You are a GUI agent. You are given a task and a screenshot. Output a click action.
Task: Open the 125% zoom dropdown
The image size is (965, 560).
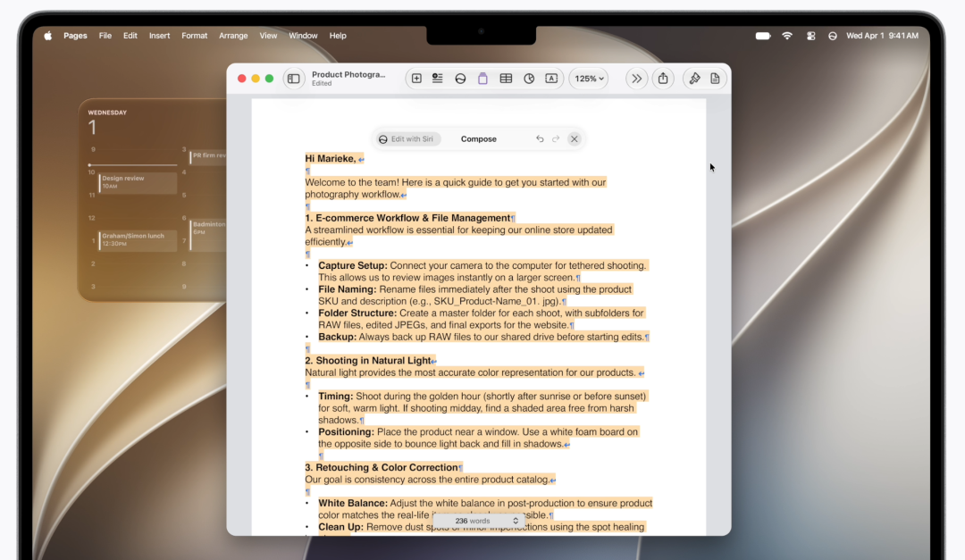[589, 79]
